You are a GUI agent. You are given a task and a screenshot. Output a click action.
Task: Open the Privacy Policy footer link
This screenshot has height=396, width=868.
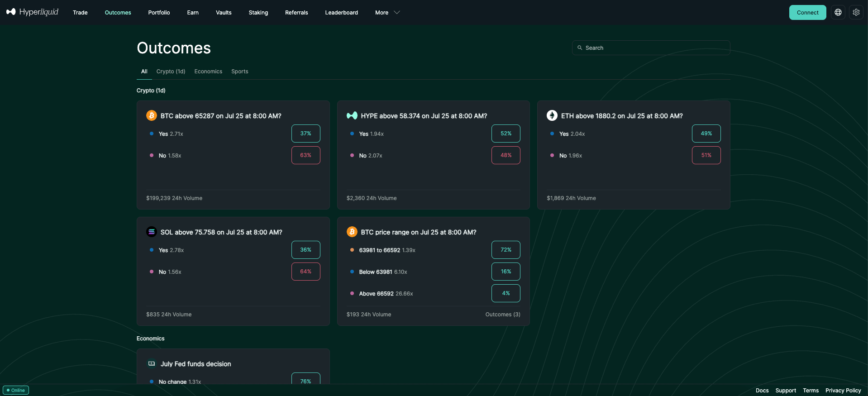click(843, 391)
